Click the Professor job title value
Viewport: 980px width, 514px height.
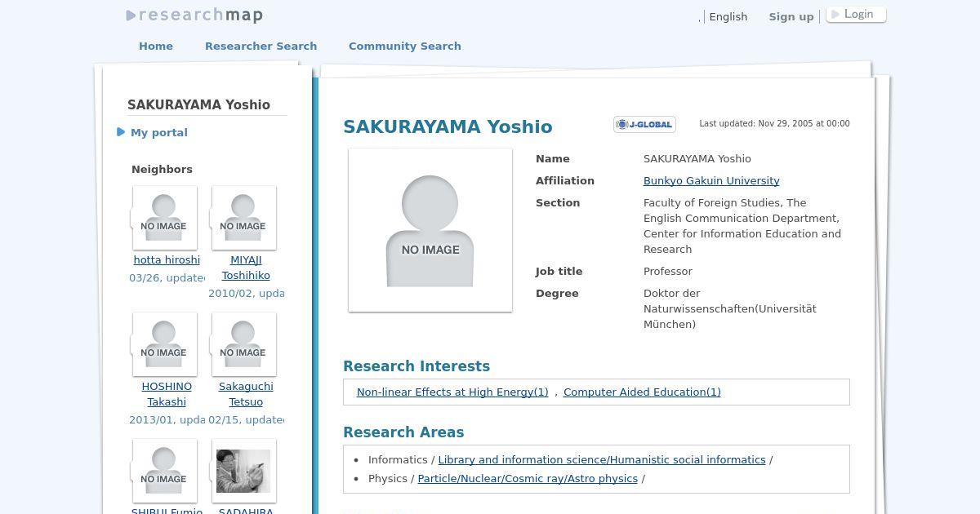pyautogui.click(x=667, y=272)
